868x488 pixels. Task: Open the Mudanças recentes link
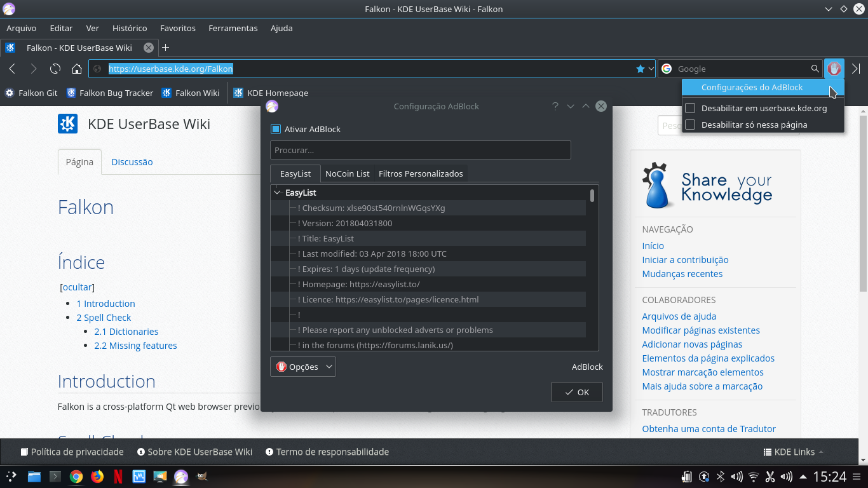pyautogui.click(x=682, y=274)
